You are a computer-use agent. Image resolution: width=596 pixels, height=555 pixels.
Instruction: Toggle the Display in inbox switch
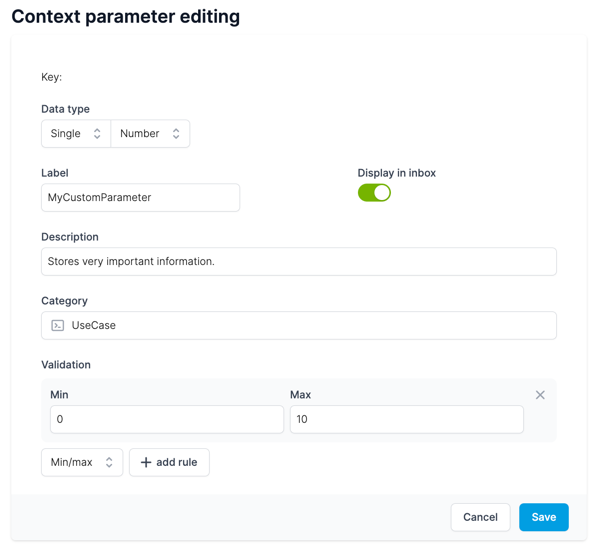tap(374, 193)
